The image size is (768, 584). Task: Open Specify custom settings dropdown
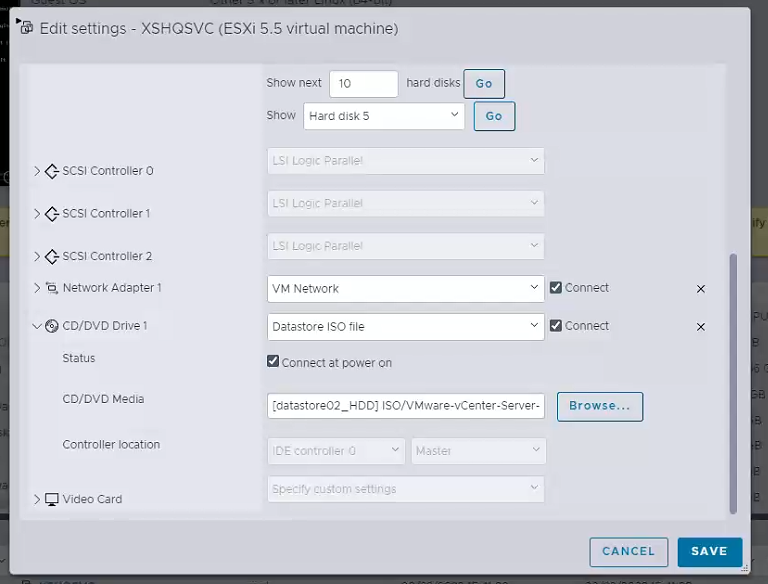(406, 489)
